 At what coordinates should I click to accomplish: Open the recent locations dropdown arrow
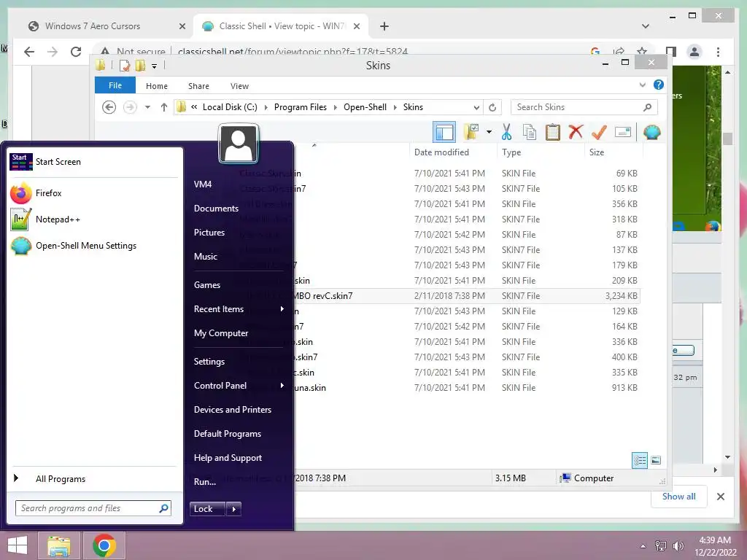pyautogui.click(x=147, y=107)
